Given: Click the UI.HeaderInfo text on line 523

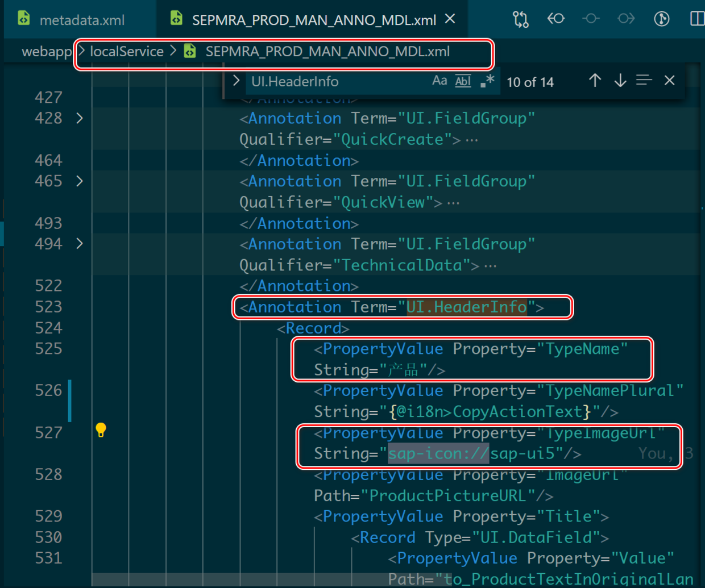Looking at the screenshot, I should point(466,307).
